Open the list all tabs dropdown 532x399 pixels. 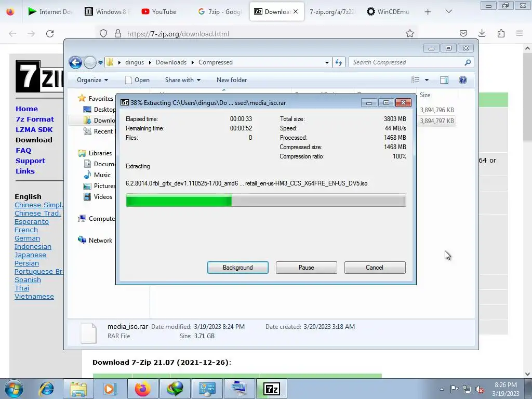pos(448,11)
